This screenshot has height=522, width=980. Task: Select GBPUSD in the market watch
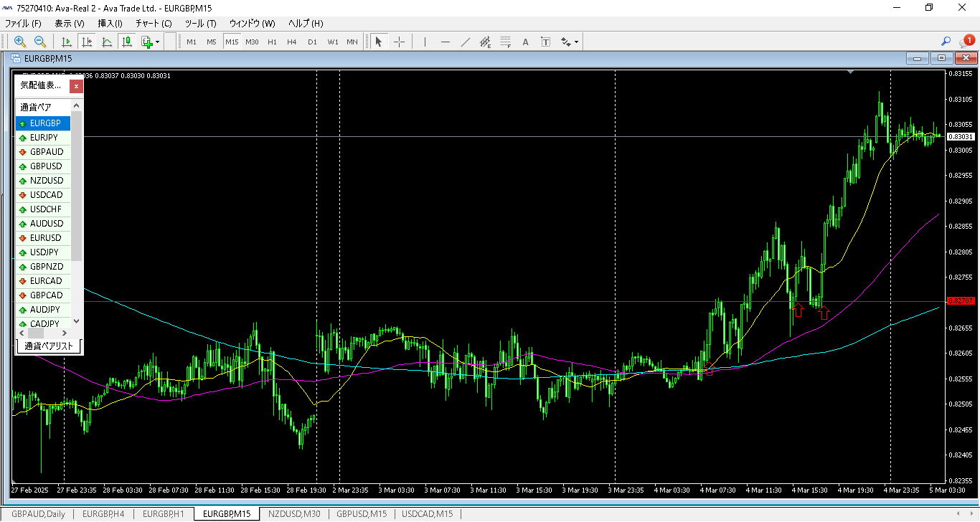(x=43, y=166)
